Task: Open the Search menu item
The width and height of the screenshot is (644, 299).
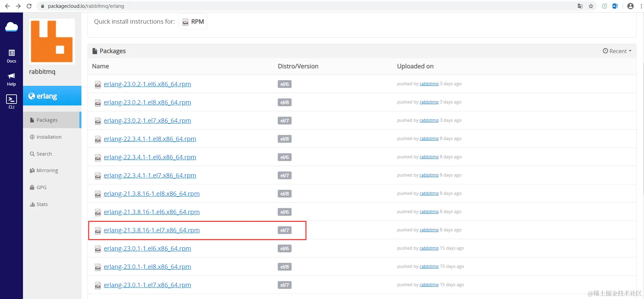Action: point(41,154)
